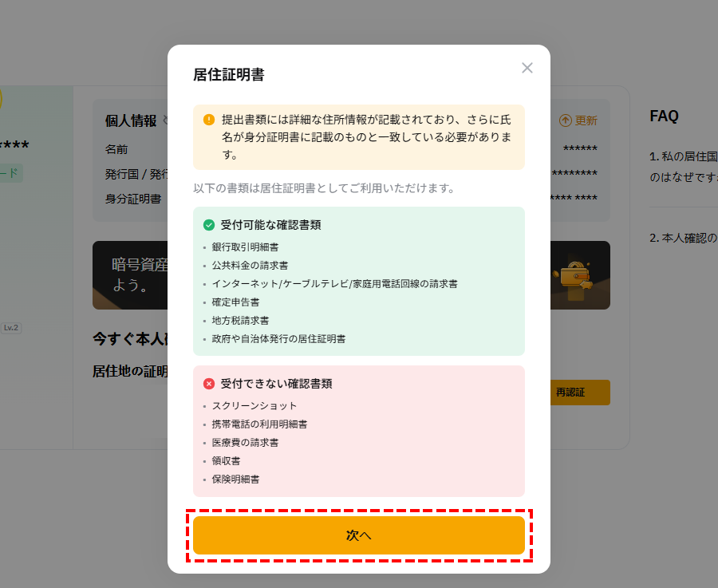Select the 領収書 list item
The image size is (718, 588).
(x=226, y=461)
